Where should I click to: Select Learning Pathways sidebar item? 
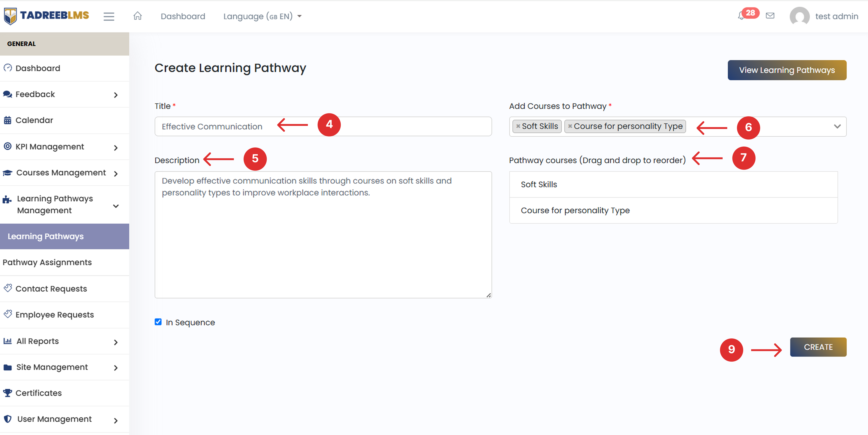pyautogui.click(x=64, y=236)
